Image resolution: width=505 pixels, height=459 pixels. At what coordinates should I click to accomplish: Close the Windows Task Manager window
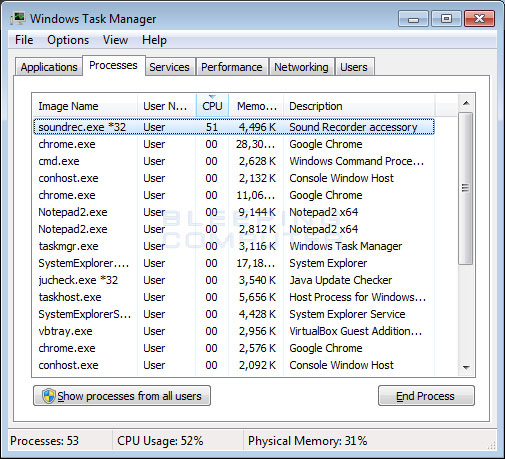click(x=479, y=19)
